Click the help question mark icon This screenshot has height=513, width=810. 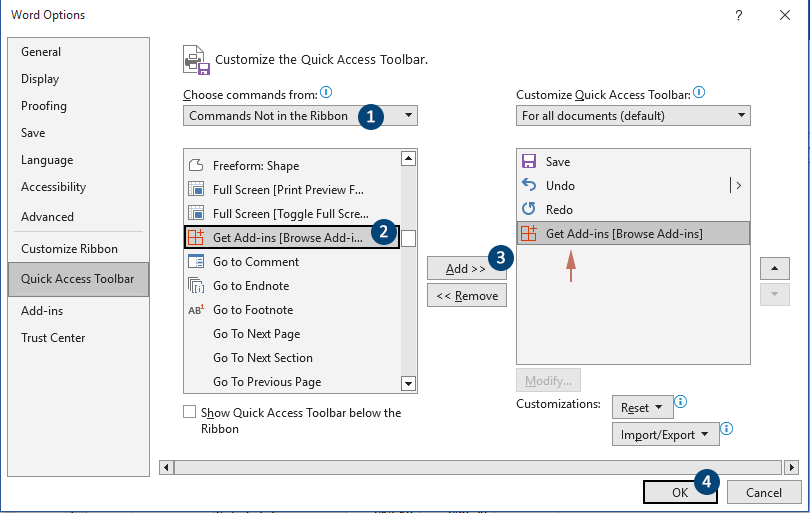click(739, 15)
